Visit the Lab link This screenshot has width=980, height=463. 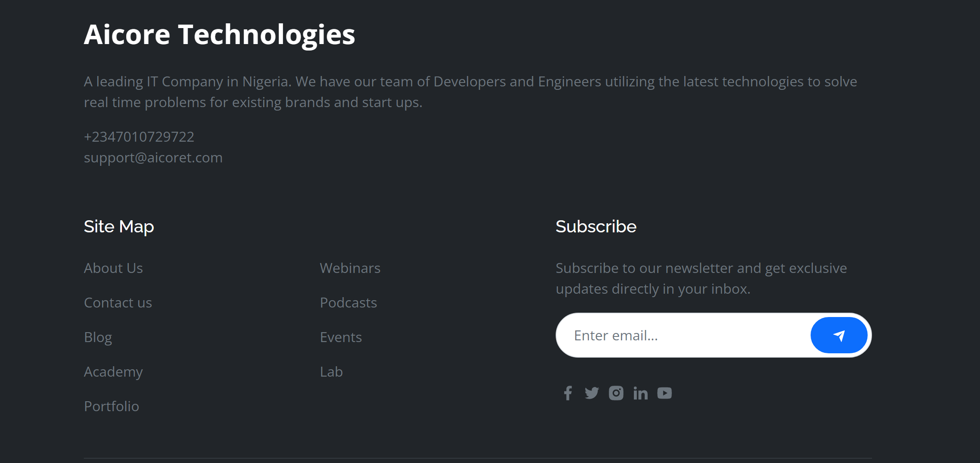[331, 372]
